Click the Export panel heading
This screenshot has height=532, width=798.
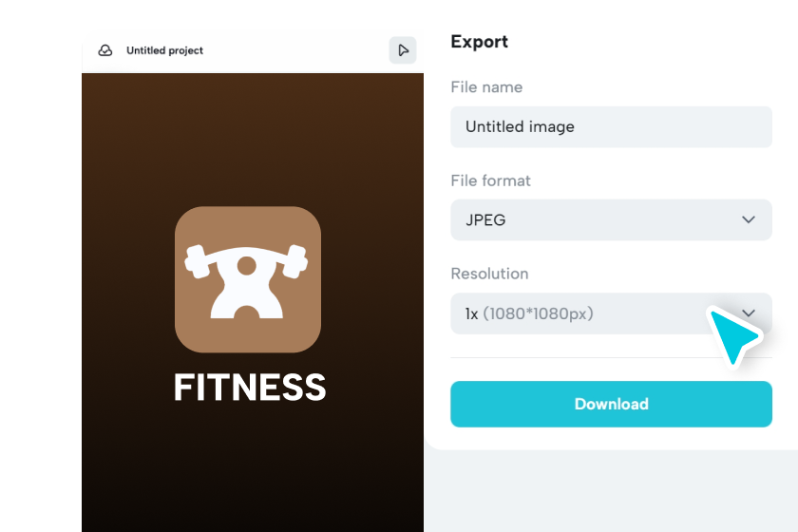click(479, 42)
